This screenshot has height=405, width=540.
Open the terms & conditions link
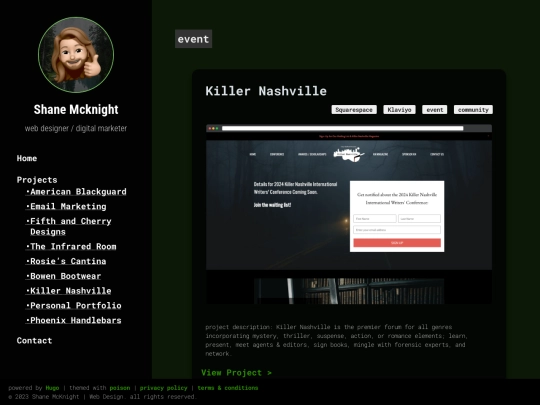pyautogui.click(x=228, y=388)
